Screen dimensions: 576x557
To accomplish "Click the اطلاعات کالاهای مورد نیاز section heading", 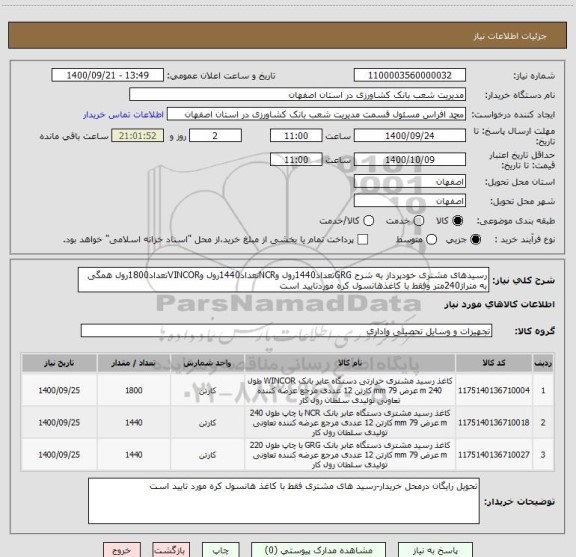I will tap(499, 304).
